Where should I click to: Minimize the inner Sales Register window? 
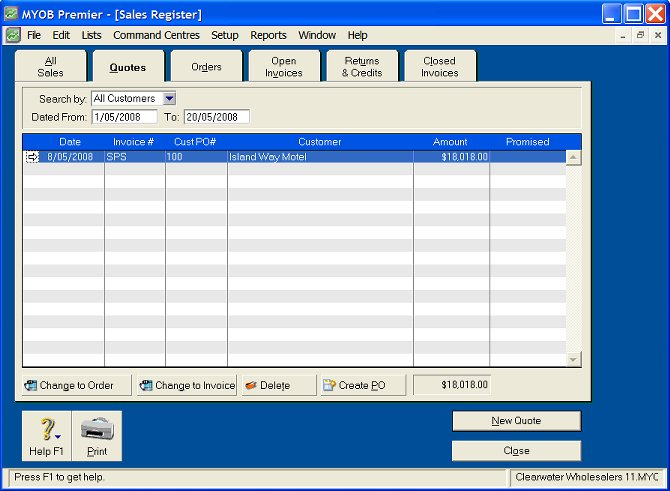623,35
